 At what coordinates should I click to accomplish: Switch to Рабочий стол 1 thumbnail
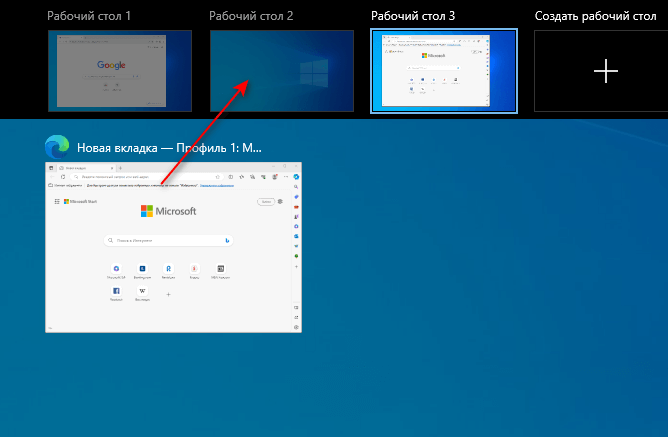click(x=120, y=71)
